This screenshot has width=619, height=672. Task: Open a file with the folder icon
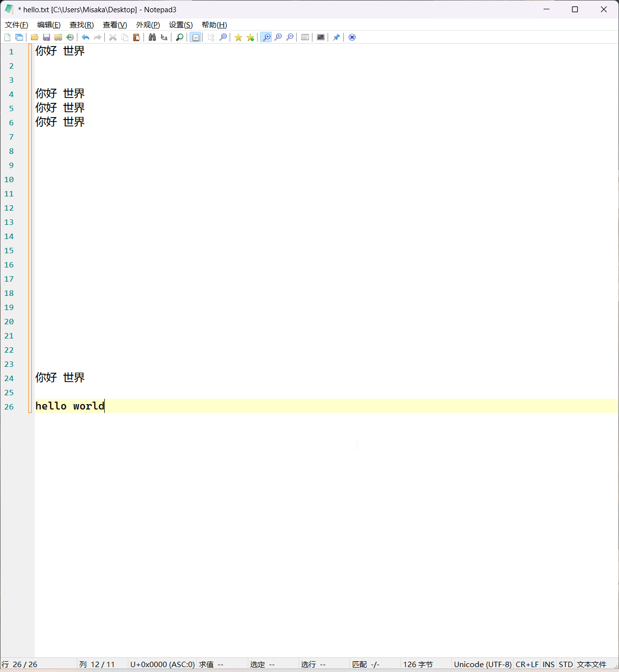click(x=34, y=37)
